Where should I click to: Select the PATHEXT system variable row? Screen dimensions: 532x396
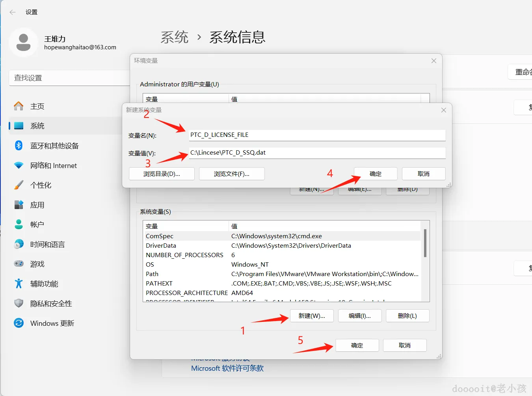pos(282,284)
